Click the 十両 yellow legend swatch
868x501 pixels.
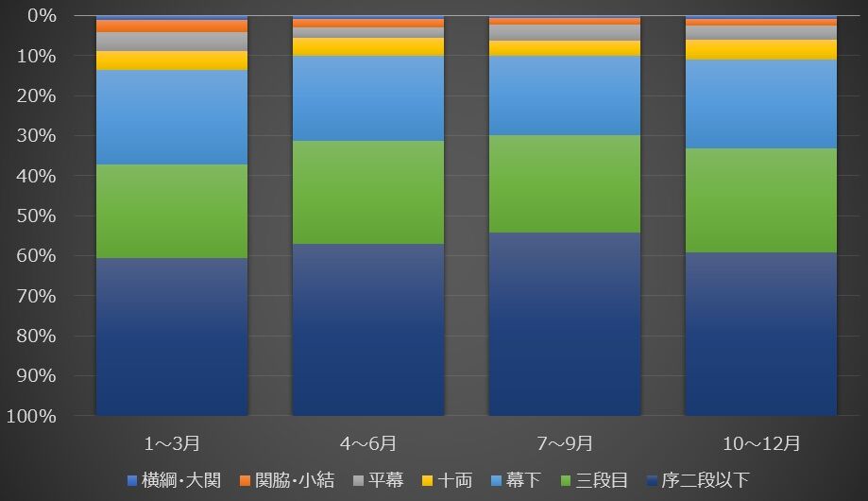pos(427,480)
